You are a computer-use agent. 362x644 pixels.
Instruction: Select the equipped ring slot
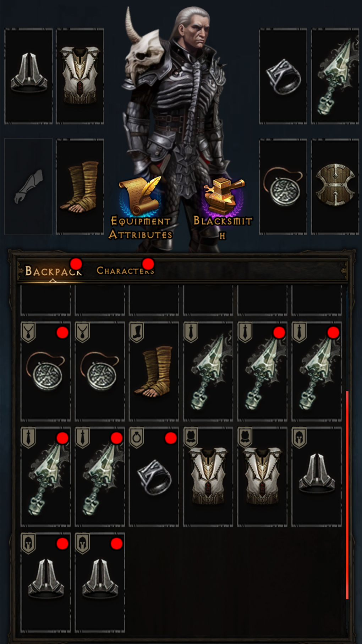[x=283, y=76]
